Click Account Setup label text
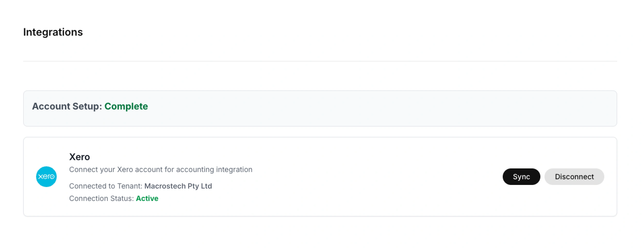Viewport: 644px width, 249px height. (x=67, y=106)
